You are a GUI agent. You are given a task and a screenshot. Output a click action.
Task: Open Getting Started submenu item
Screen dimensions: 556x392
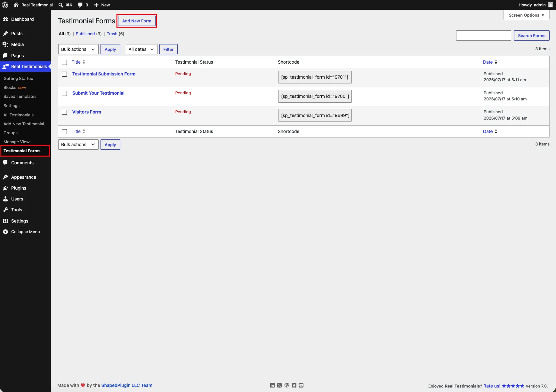(18, 78)
